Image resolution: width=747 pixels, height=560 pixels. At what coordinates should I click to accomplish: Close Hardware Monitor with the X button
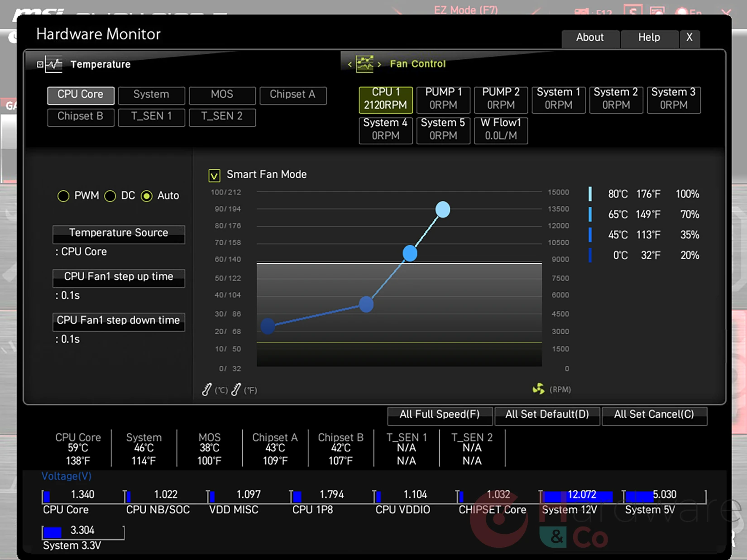(690, 38)
